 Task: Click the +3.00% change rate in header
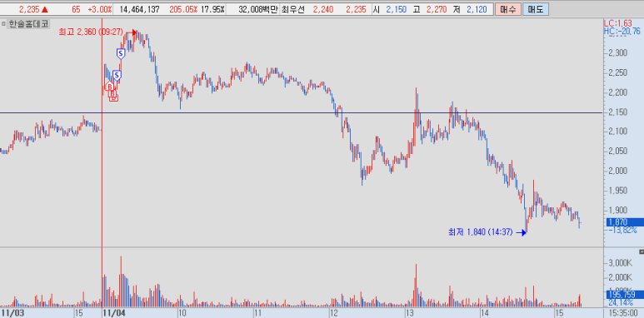click(x=99, y=9)
